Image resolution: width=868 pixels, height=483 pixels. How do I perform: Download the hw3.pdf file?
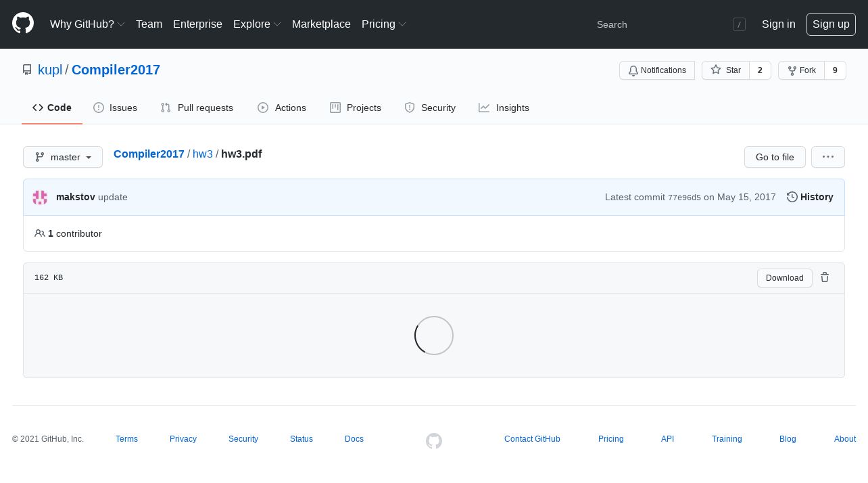pyautogui.click(x=785, y=278)
